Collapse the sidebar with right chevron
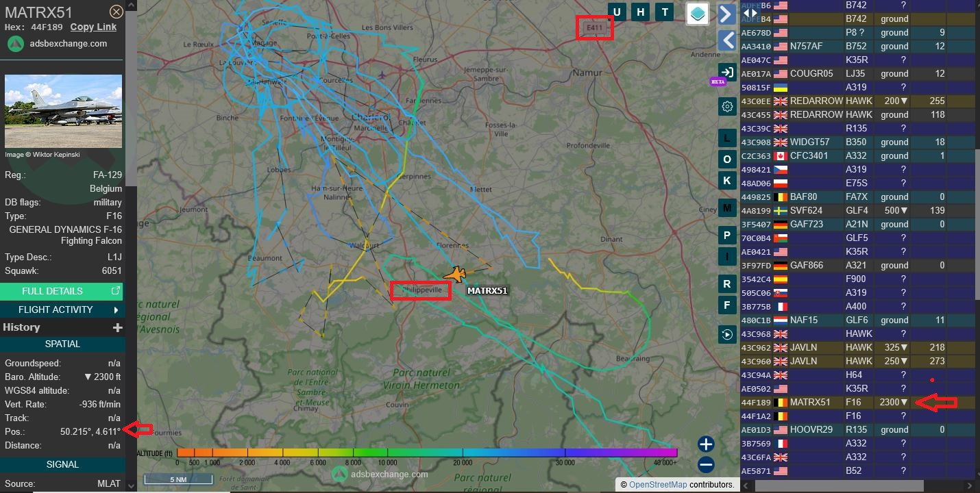 [727, 15]
